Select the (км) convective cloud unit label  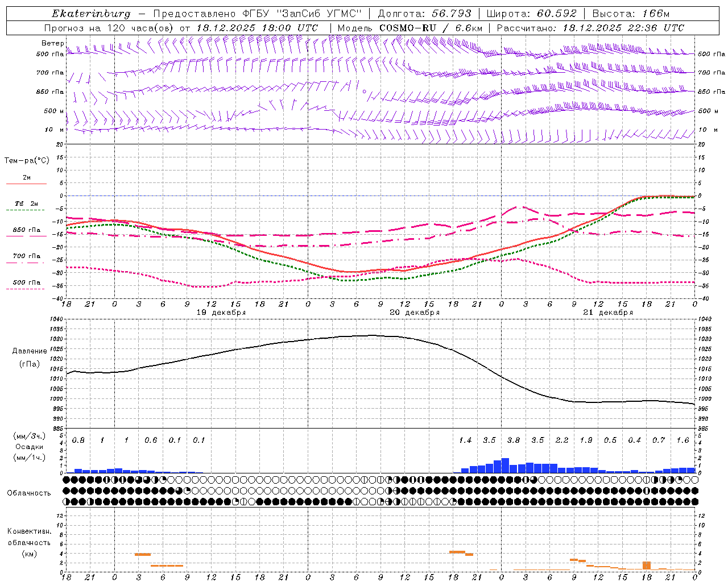coord(29,554)
